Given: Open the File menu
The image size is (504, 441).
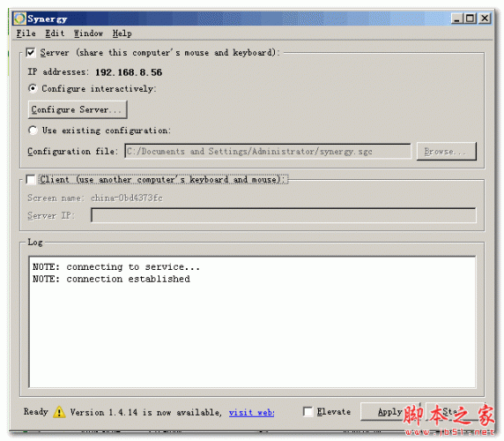Looking at the screenshot, I should point(26,34).
